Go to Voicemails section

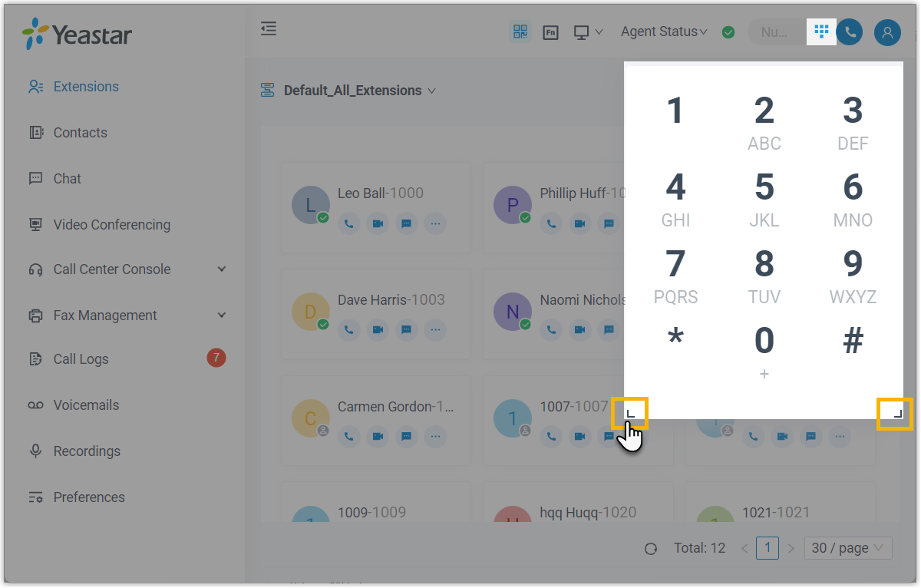[86, 405]
